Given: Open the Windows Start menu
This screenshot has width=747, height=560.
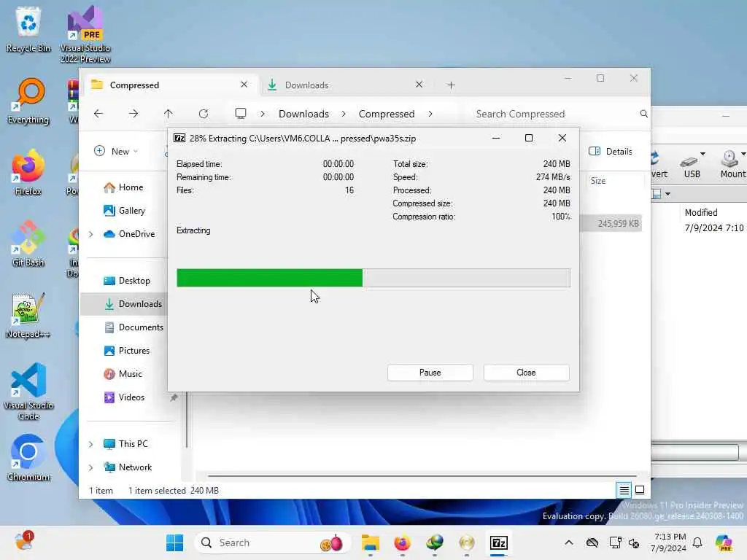Looking at the screenshot, I should click(x=175, y=542).
